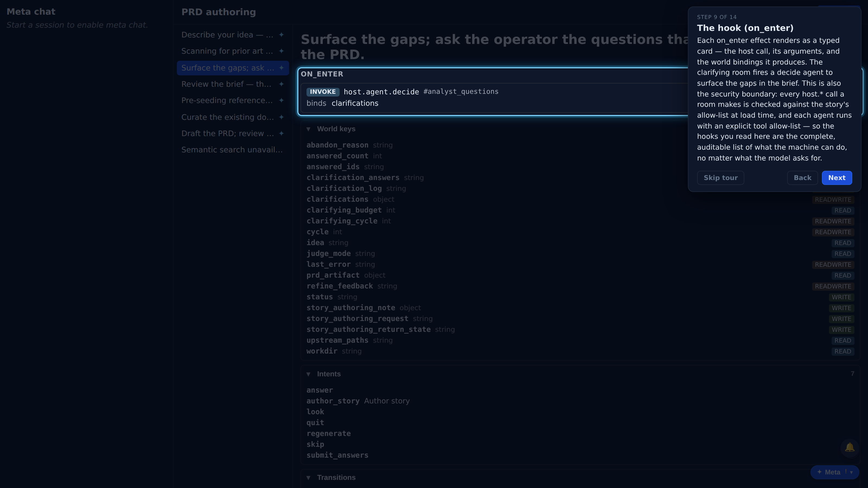
Task: Collapse the Transitions section
Action: click(308, 477)
